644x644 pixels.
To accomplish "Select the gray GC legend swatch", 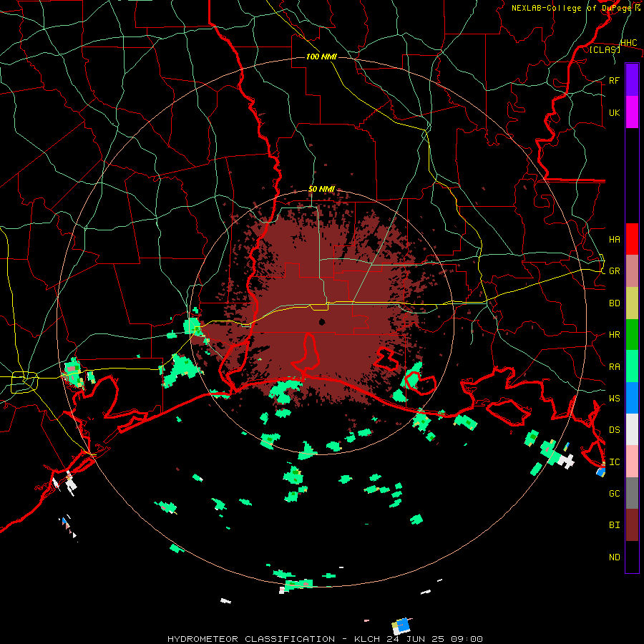I will point(632,493).
